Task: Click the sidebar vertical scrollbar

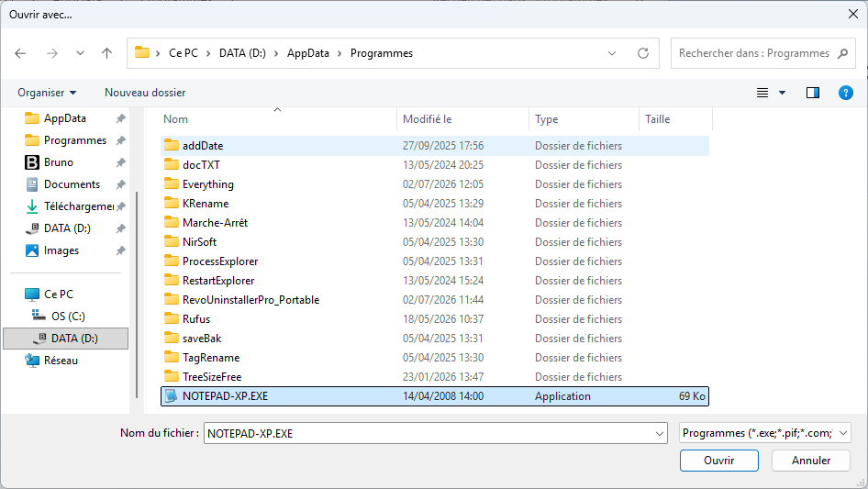Action: click(137, 295)
